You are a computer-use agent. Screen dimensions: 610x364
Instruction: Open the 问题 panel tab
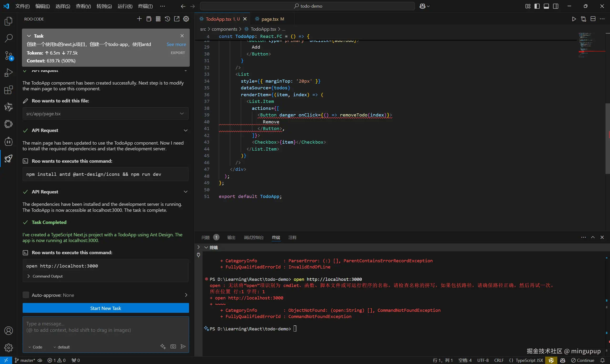coord(206,238)
